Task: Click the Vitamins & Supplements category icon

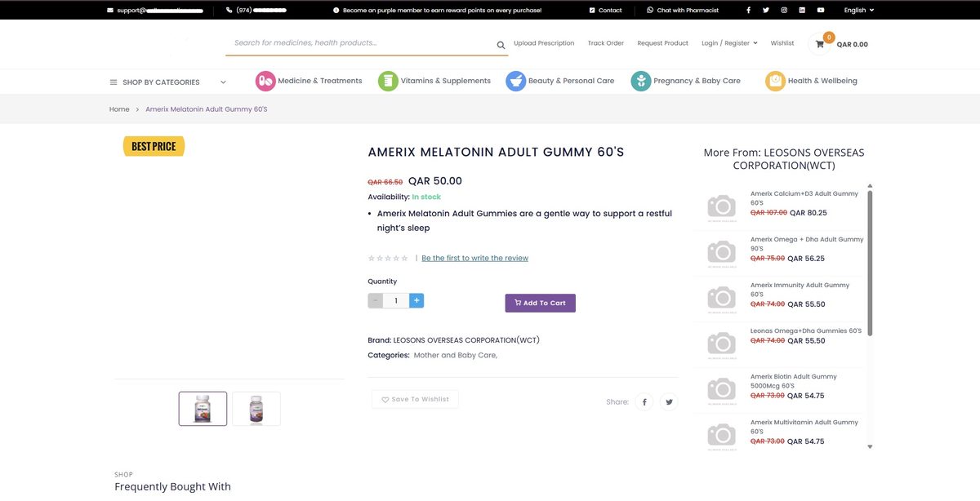Action: point(388,81)
